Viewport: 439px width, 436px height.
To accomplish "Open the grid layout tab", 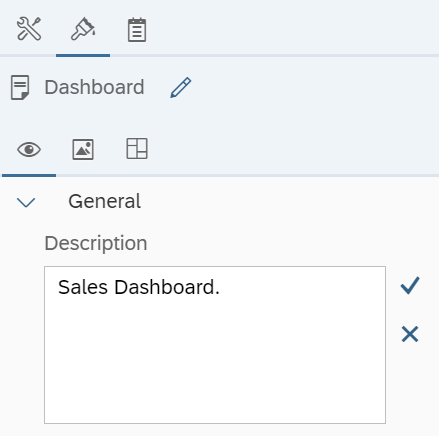I will (x=137, y=148).
